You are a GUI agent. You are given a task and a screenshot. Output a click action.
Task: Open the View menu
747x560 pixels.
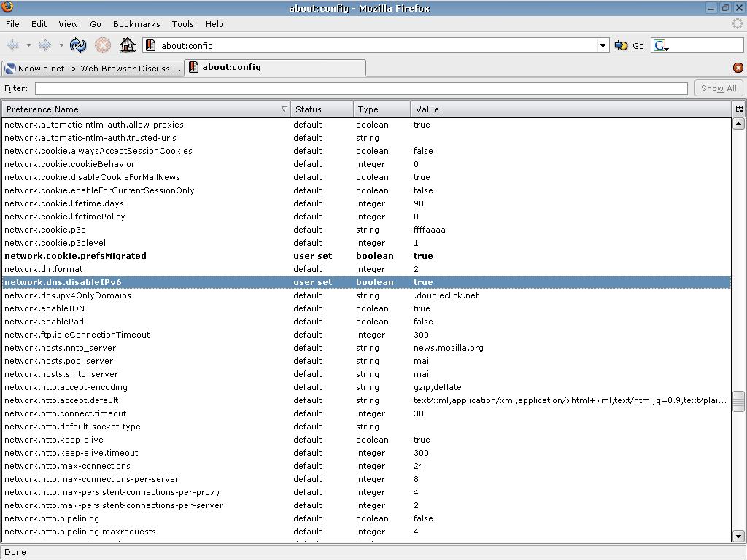tap(68, 24)
